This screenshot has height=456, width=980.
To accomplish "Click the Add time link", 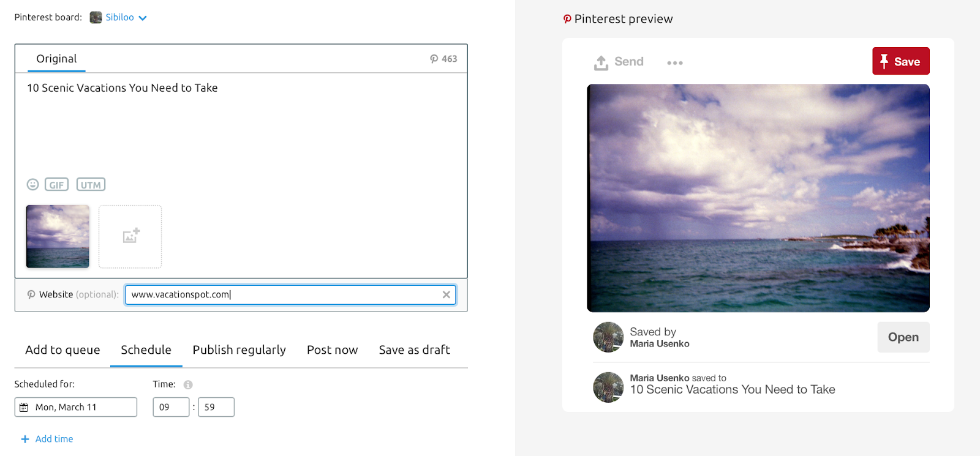I will tap(54, 439).
